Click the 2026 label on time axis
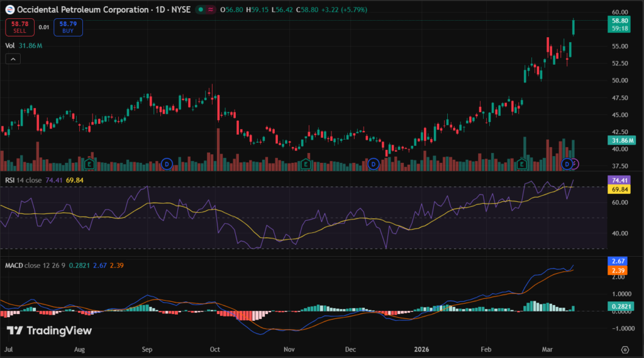Screen dimensions: 644x358 tap(425, 348)
